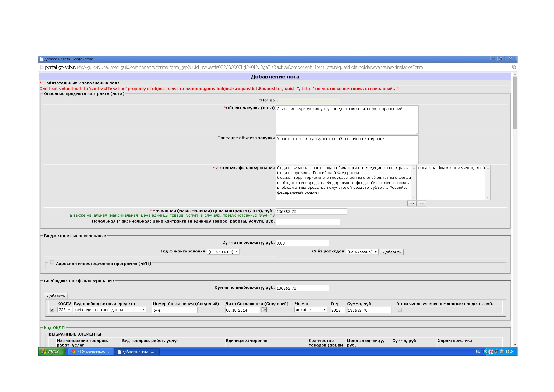Open the Год финансирования dropdown
554x392 pixels.
point(223,251)
